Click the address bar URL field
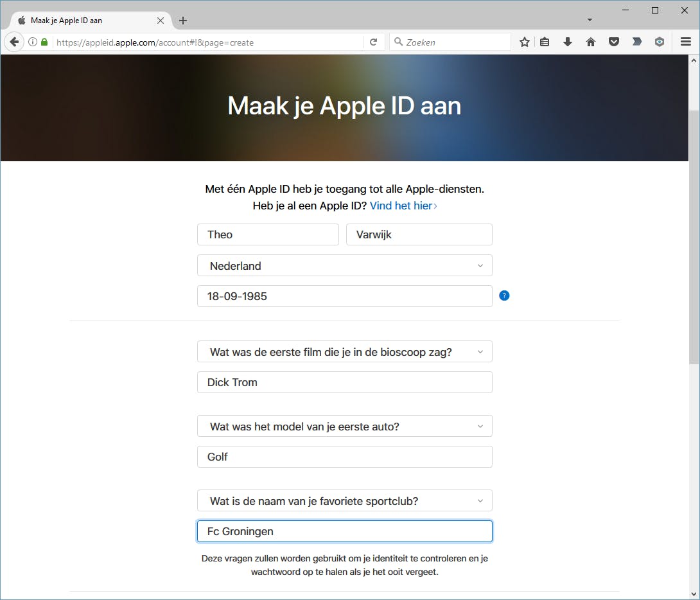This screenshot has height=600, width=700. coord(208,42)
